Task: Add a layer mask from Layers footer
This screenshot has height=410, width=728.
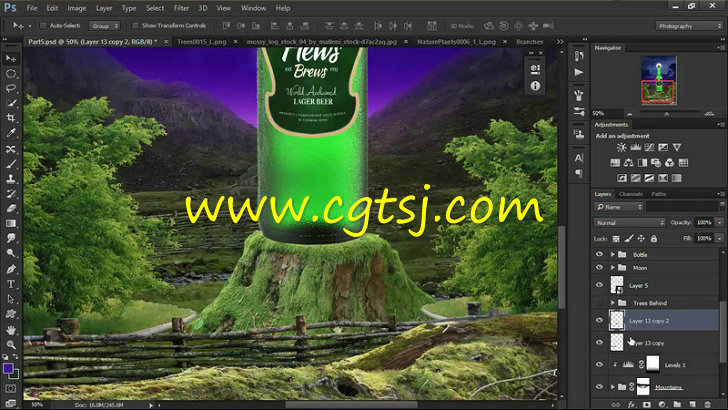Action: tap(646, 404)
